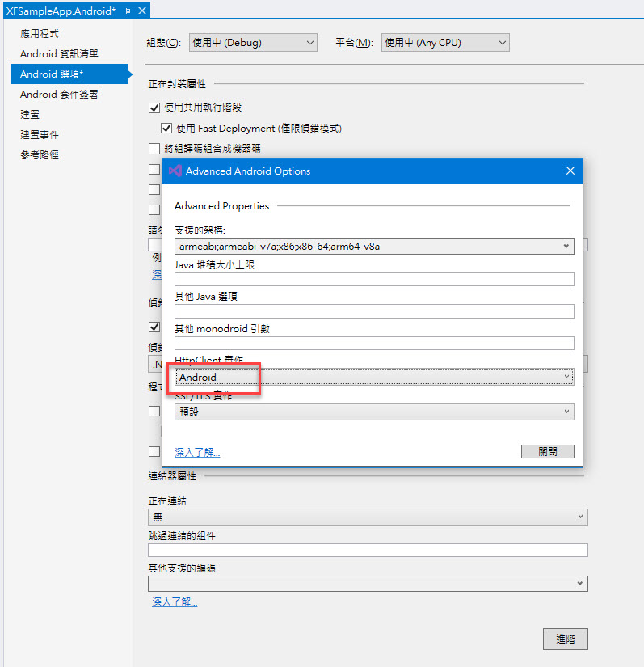Go to 建置 page
This screenshot has width=644, height=667.
tap(30, 115)
